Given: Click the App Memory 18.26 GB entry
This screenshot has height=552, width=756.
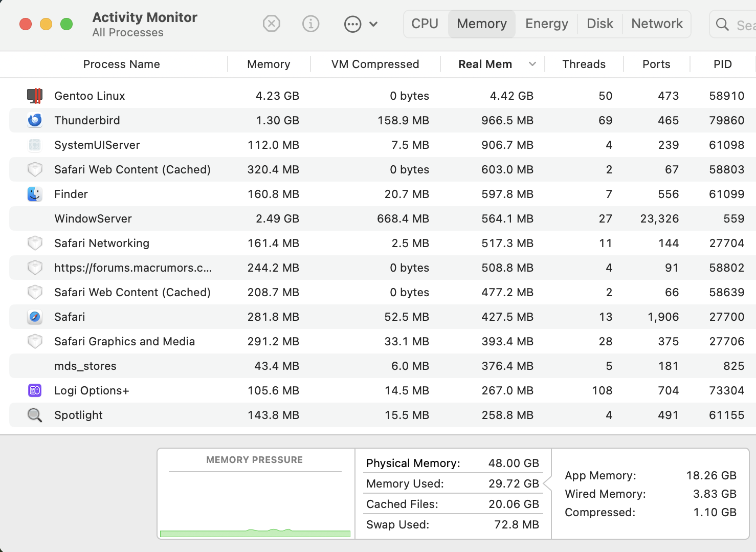Looking at the screenshot, I should tap(651, 475).
